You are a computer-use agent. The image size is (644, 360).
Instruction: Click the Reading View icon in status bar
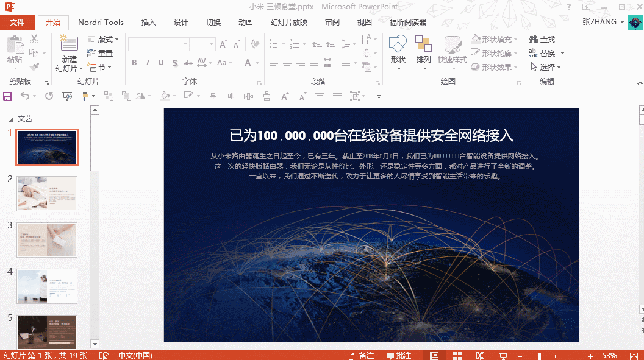[481, 355]
